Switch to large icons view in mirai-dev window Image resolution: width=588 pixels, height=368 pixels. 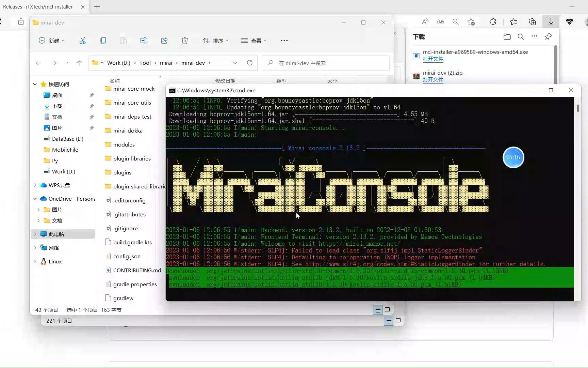pyautogui.click(x=387, y=310)
